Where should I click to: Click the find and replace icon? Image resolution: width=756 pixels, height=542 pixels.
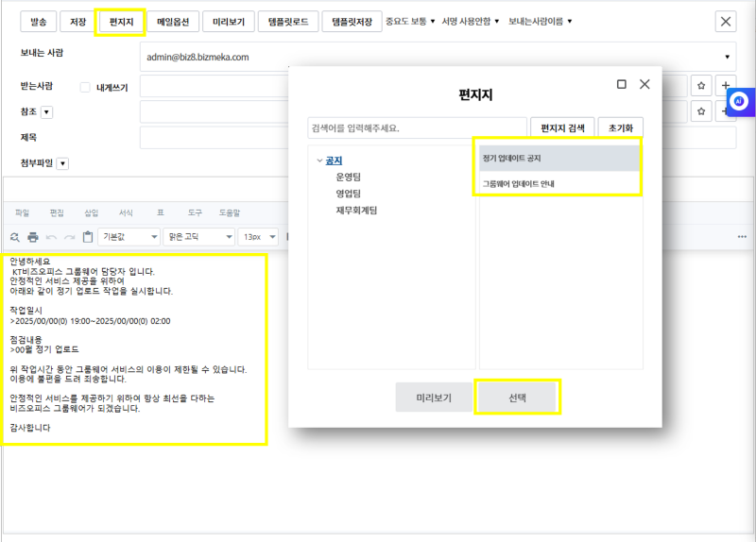(x=15, y=237)
